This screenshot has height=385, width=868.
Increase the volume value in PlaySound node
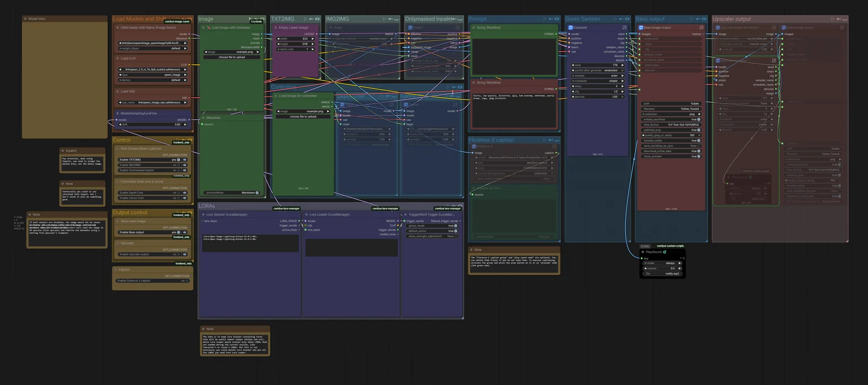tap(680, 268)
